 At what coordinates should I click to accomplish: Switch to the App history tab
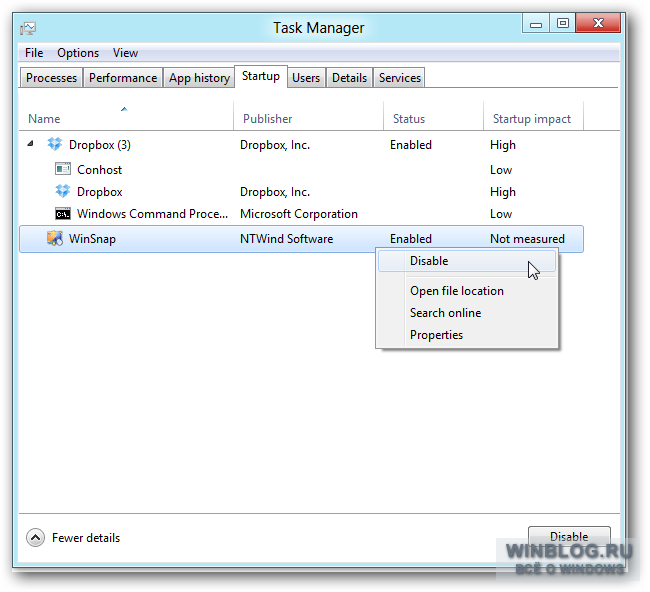pos(199,78)
